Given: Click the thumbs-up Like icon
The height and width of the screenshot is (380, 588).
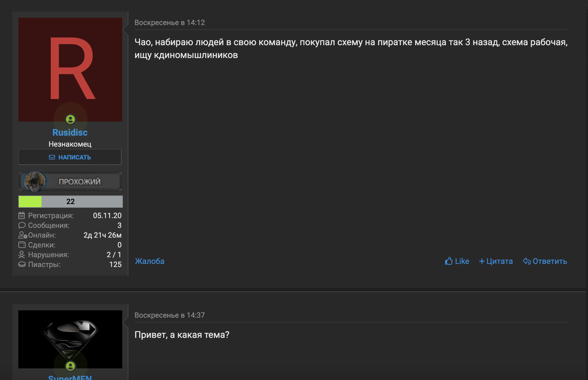Looking at the screenshot, I should 449,261.
